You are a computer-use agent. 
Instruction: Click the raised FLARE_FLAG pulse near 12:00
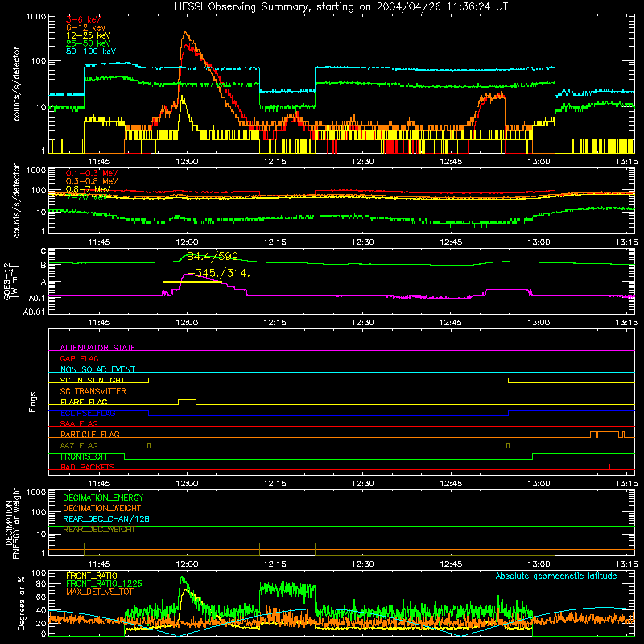187,402
